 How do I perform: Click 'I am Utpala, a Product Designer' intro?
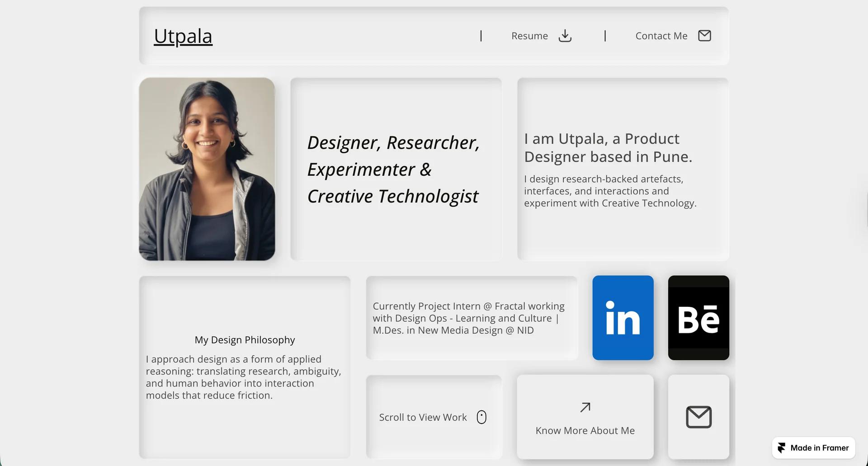608,148
